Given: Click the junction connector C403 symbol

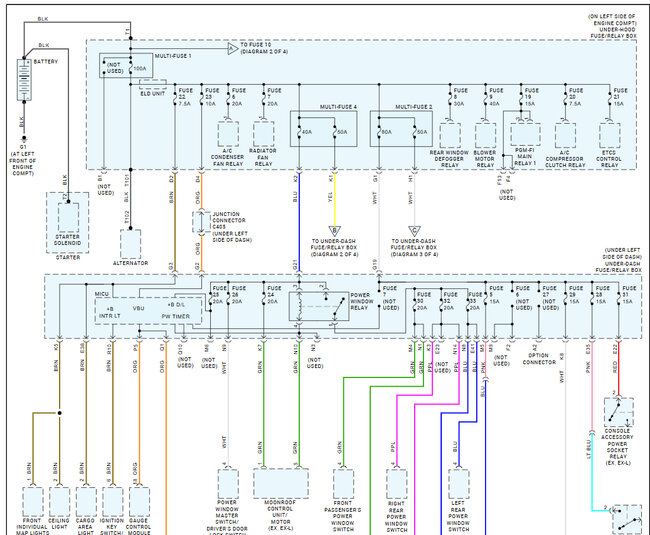Looking at the screenshot, I should click(201, 222).
